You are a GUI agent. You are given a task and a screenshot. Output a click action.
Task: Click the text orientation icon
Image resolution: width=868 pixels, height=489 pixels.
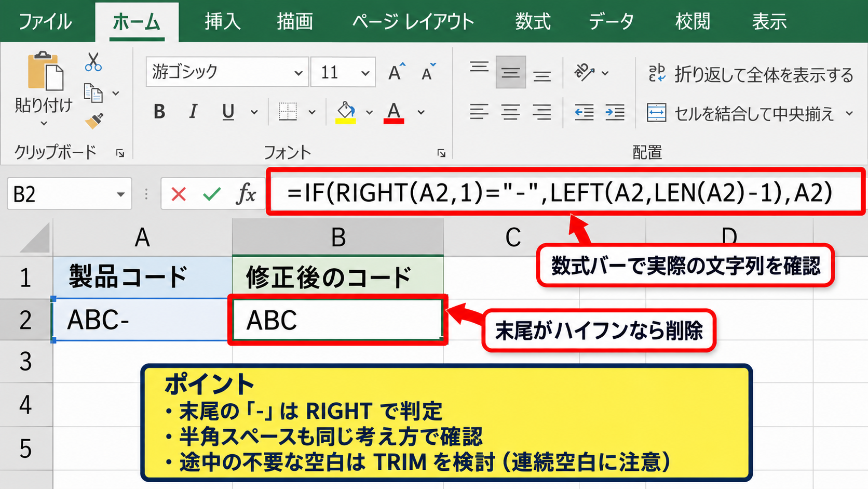pos(585,72)
